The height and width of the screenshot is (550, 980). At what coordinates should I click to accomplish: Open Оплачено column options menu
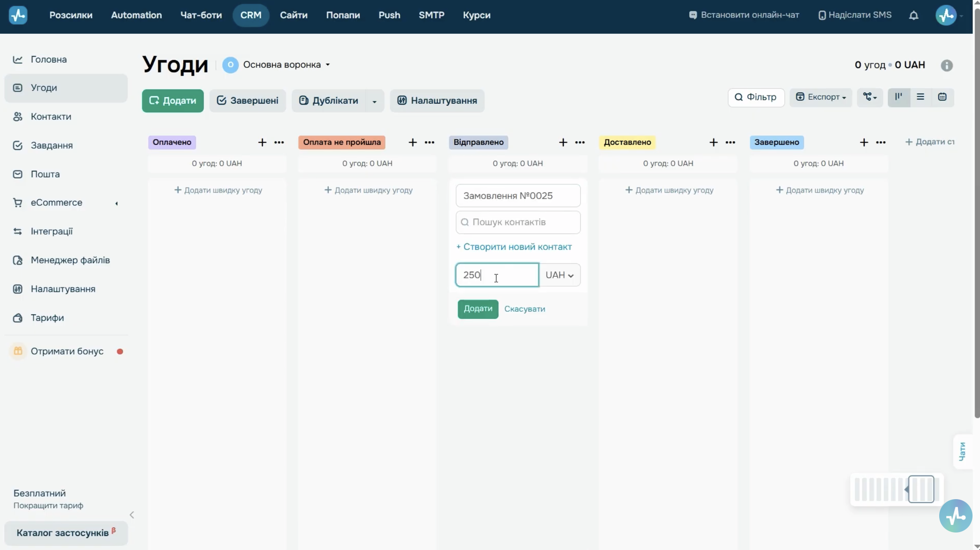[x=279, y=142]
